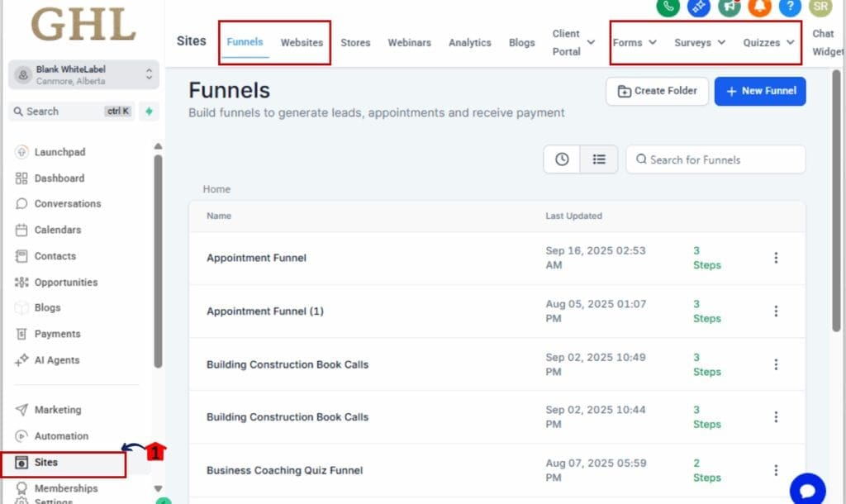Click the New Funnel button
The width and height of the screenshot is (846, 504).
[x=759, y=91]
